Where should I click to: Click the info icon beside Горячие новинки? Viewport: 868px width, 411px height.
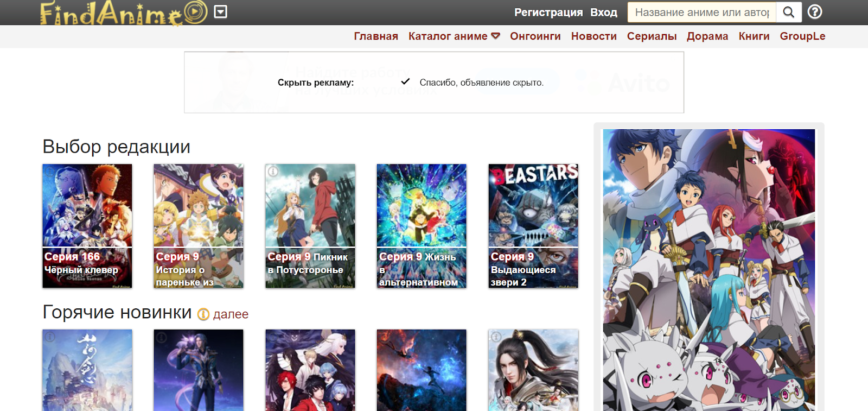(x=203, y=314)
